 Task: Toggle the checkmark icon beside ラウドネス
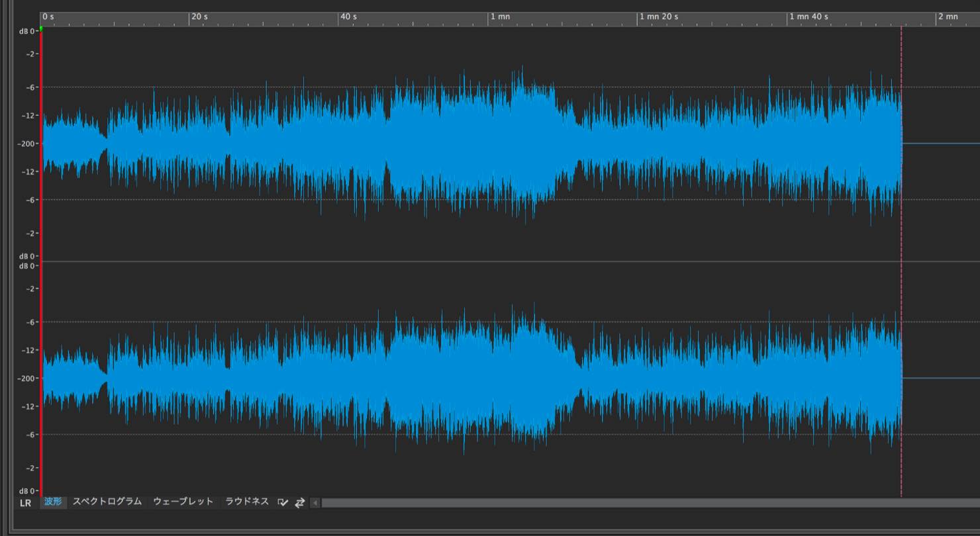tap(283, 503)
